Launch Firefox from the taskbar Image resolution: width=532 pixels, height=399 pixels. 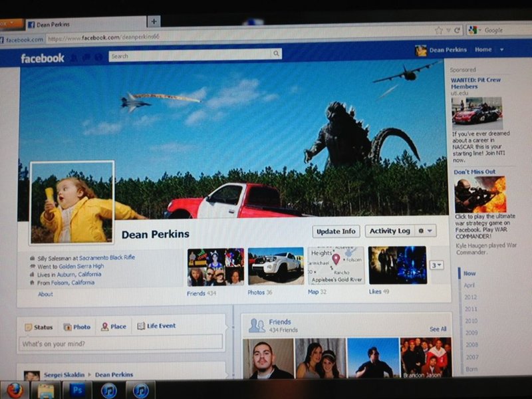pos(14,390)
